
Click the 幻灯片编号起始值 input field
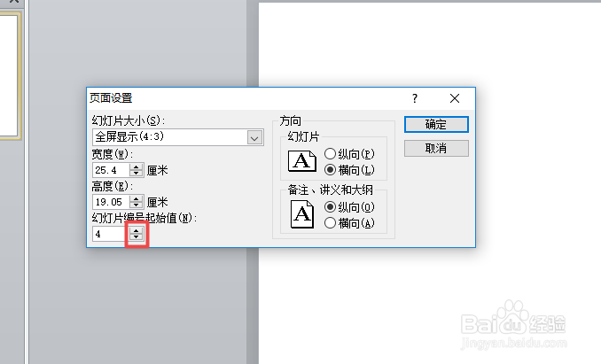coord(109,234)
